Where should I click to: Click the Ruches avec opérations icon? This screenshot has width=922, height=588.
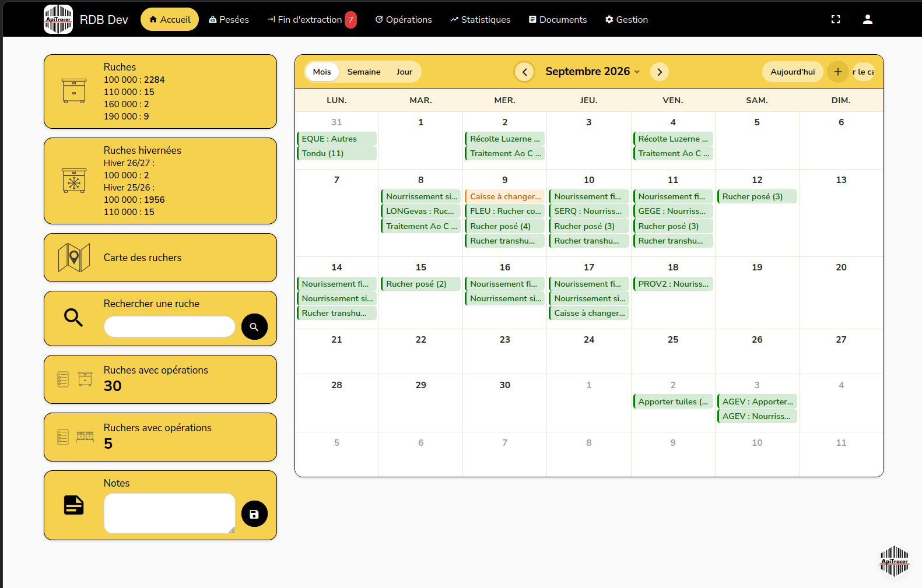coord(75,379)
